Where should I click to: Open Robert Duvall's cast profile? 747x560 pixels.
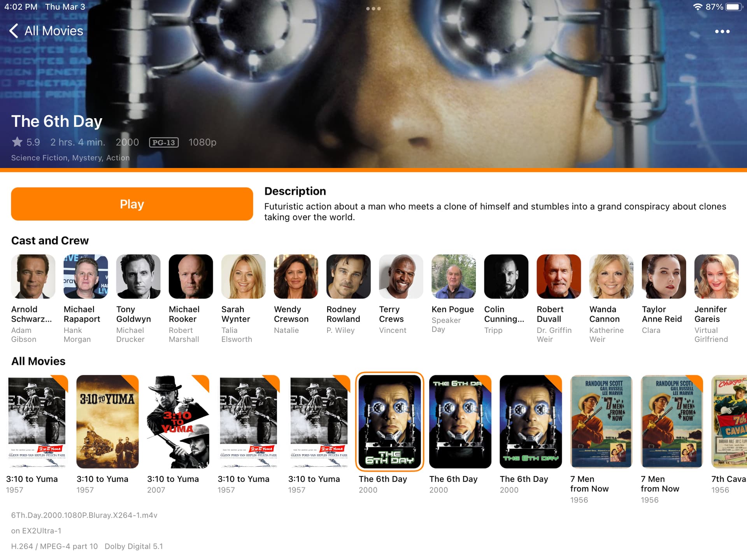pos(559,276)
